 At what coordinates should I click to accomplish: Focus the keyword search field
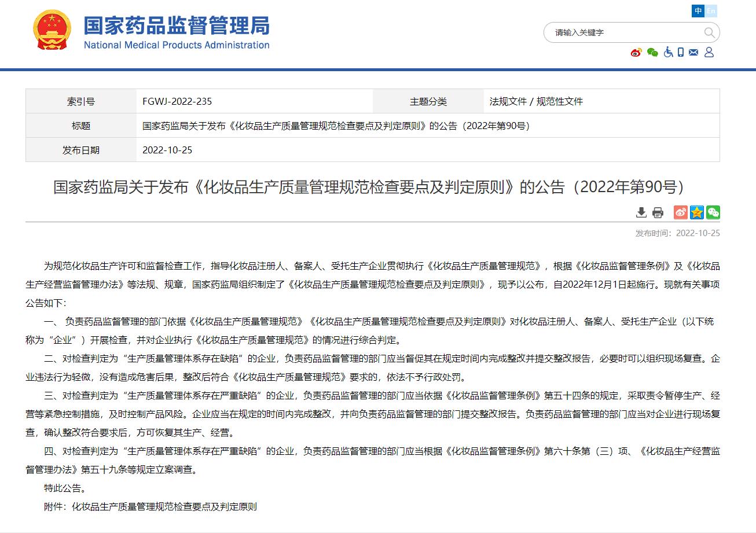[x=625, y=32]
